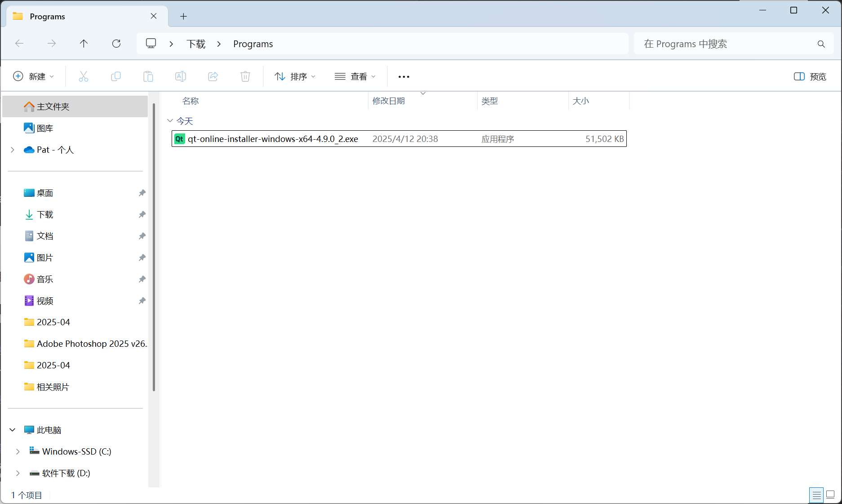
Task: Open 桌面 in the sidebar
Action: (44, 193)
